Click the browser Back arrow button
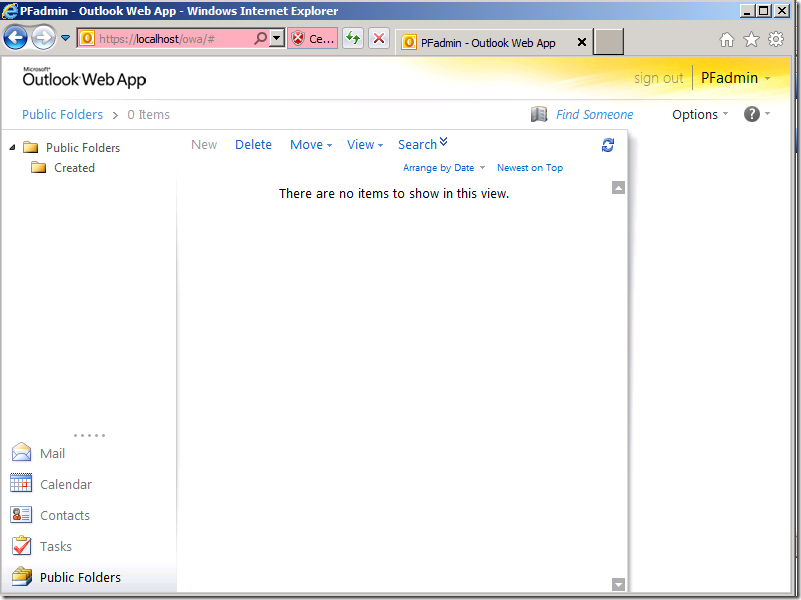 tap(15, 38)
